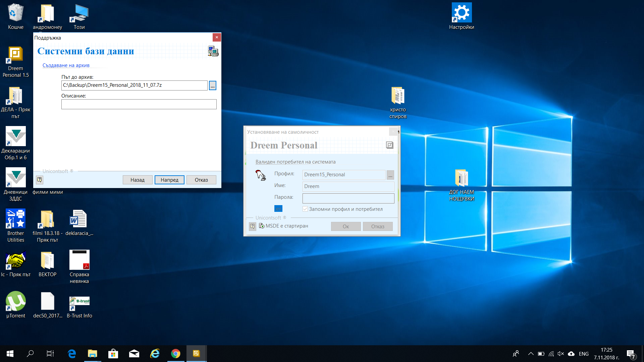Close the Поддръжка dialog
The width and height of the screenshot is (644, 362).
[x=217, y=37]
